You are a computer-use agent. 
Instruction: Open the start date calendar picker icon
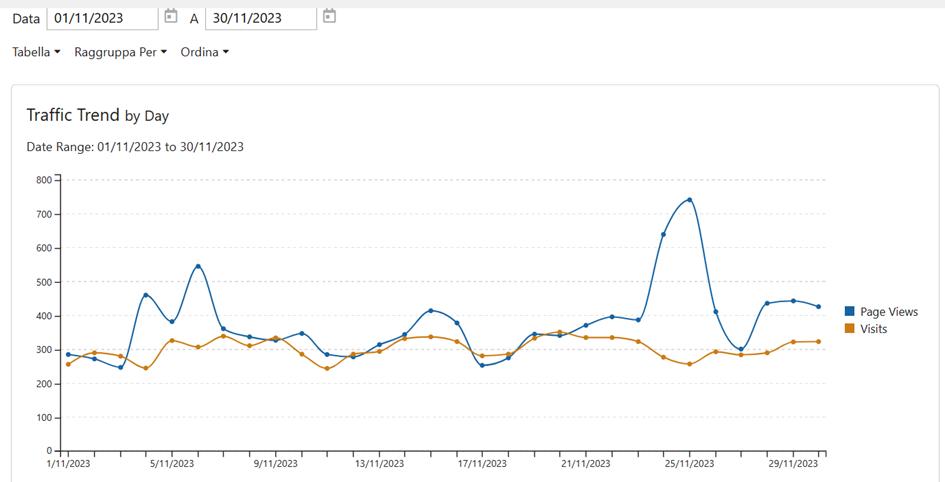(171, 16)
